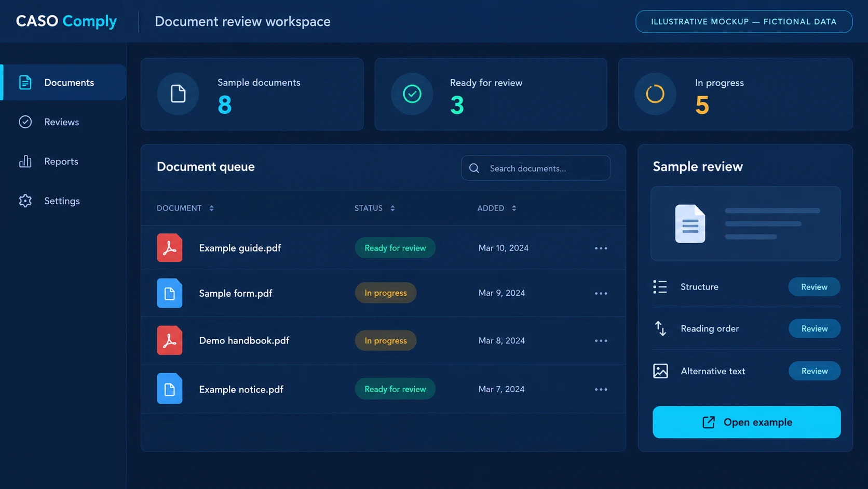Click the Reading order arrows icon

[660, 328]
